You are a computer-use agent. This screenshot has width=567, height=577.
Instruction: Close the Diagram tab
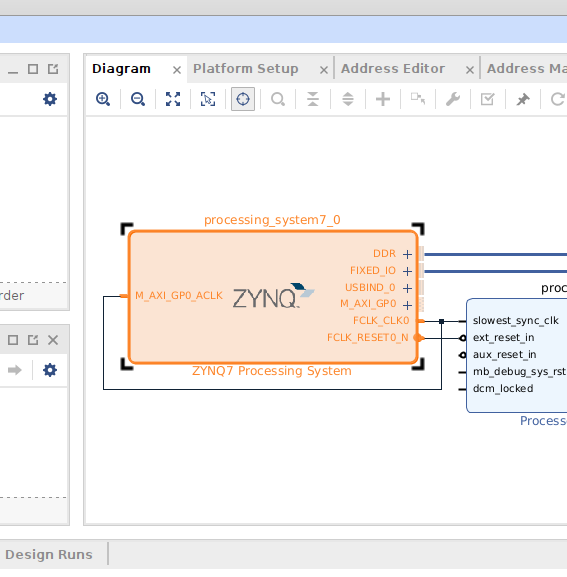177,70
